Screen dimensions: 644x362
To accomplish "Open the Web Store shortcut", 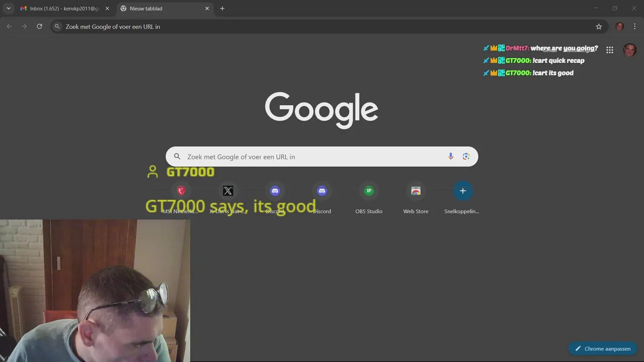I will [416, 198].
